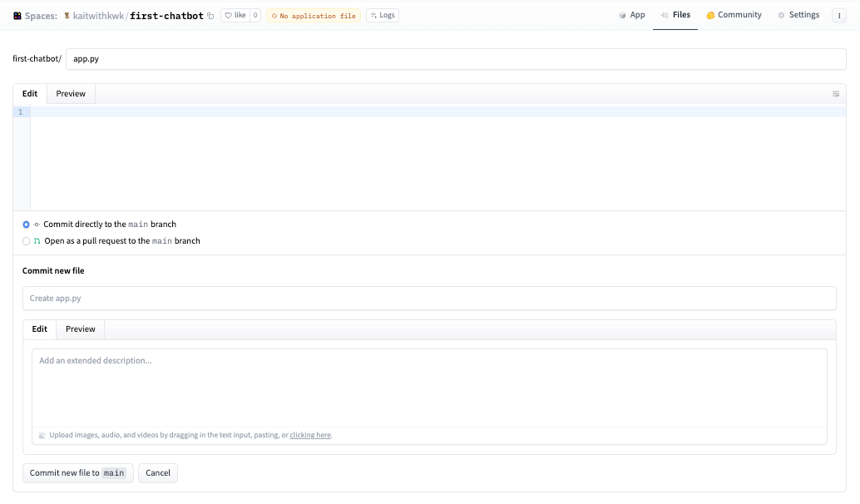The height and width of the screenshot is (504, 860).
Task: Like the first-chatbot space
Action: [x=235, y=15]
